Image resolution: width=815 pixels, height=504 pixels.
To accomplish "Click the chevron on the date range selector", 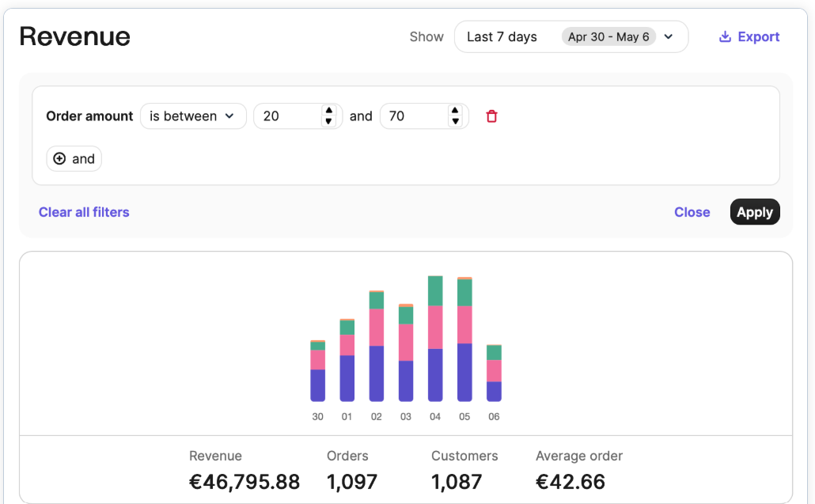I will 668,36.
